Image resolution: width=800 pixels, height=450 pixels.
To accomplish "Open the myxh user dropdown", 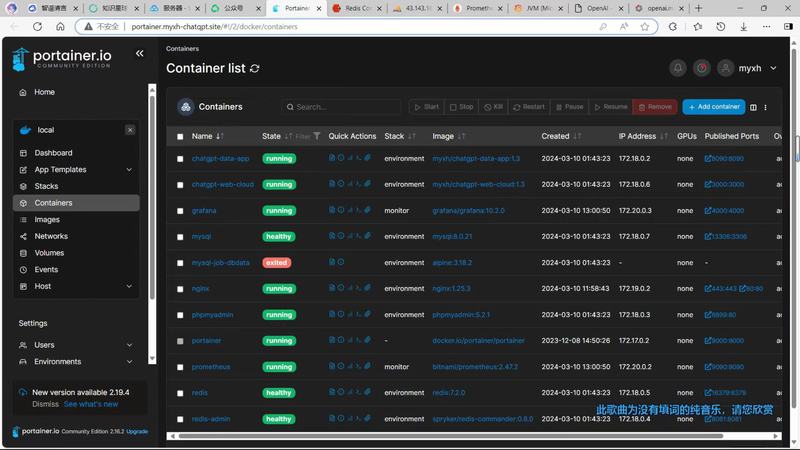I will (748, 68).
